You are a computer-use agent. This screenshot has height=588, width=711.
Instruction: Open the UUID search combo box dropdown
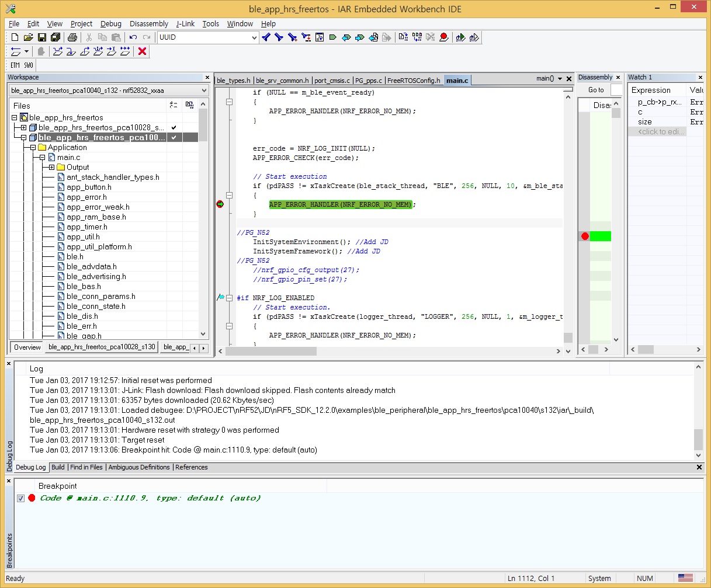pyautogui.click(x=254, y=37)
